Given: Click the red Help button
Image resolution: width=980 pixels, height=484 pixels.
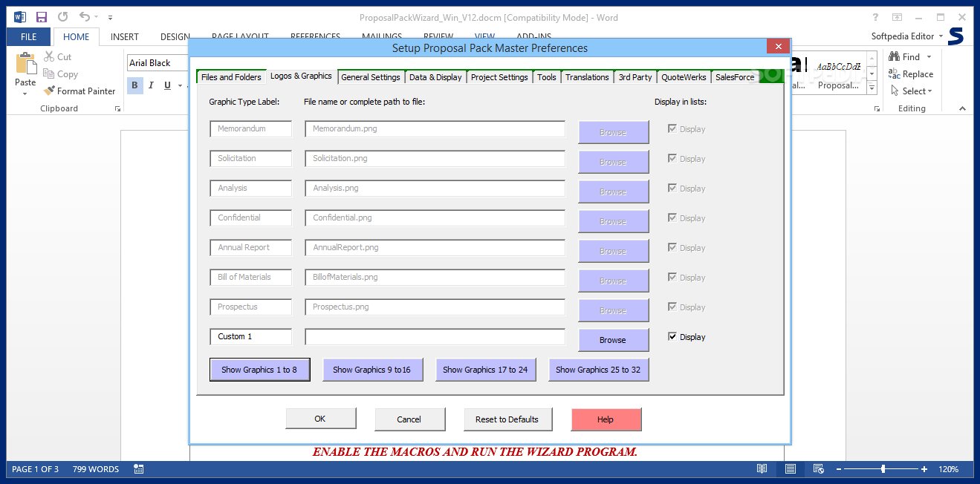Looking at the screenshot, I should pyautogui.click(x=606, y=419).
